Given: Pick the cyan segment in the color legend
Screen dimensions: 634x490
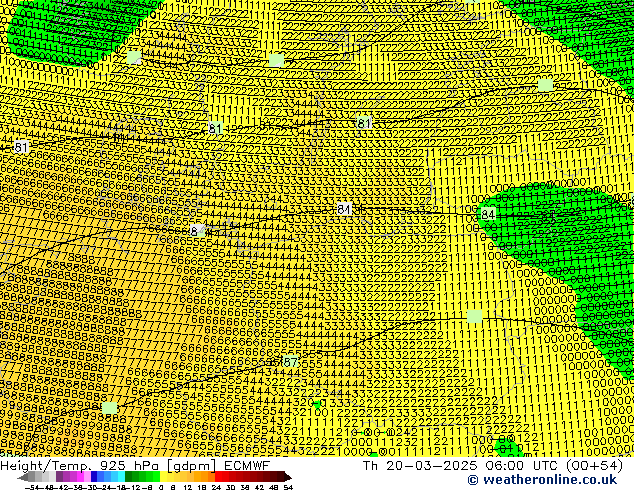Looking at the screenshot, I should [x=121, y=477].
